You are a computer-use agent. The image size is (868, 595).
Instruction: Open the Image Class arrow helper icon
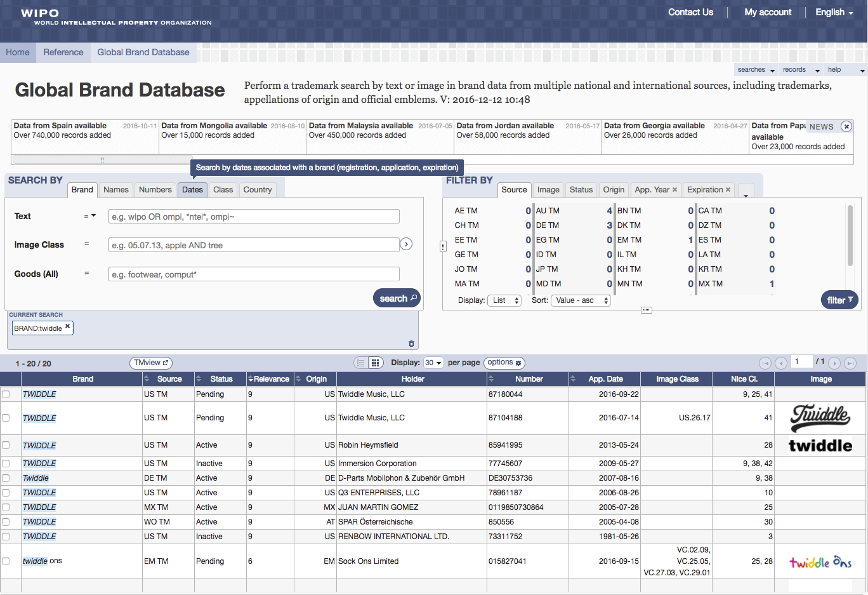pos(407,244)
